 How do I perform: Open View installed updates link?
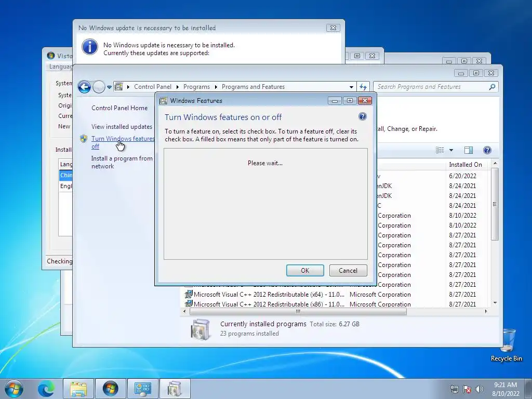click(x=122, y=127)
